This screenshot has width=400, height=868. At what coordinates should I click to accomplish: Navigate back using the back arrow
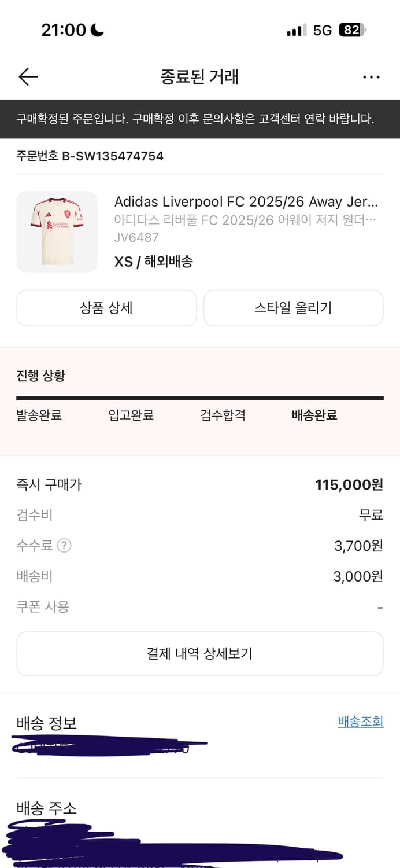pyautogui.click(x=27, y=76)
